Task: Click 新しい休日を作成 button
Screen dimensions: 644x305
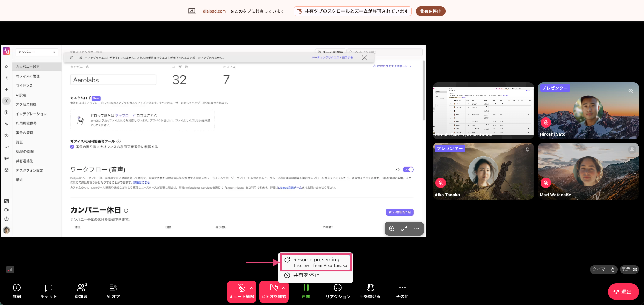Action: [x=400, y=212]
